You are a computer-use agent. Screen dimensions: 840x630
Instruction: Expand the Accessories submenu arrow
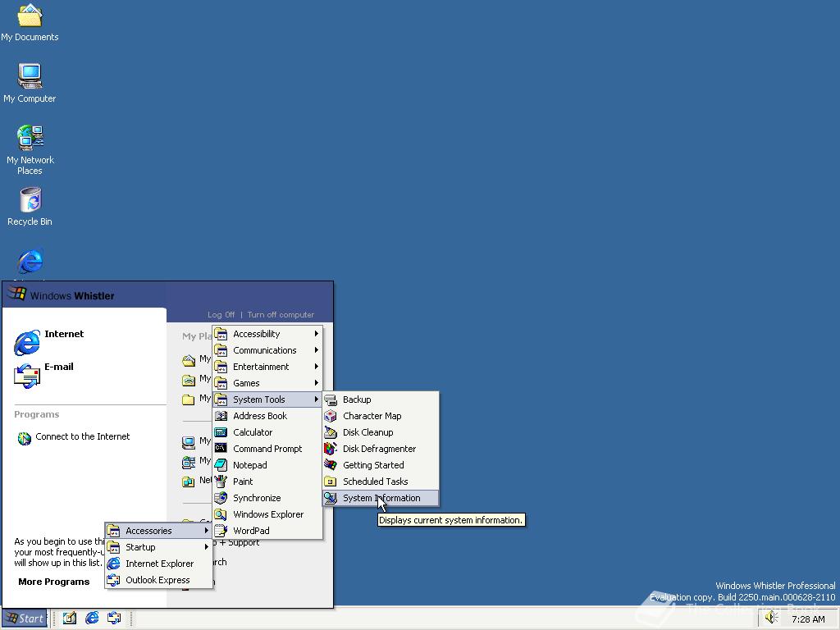207,531
